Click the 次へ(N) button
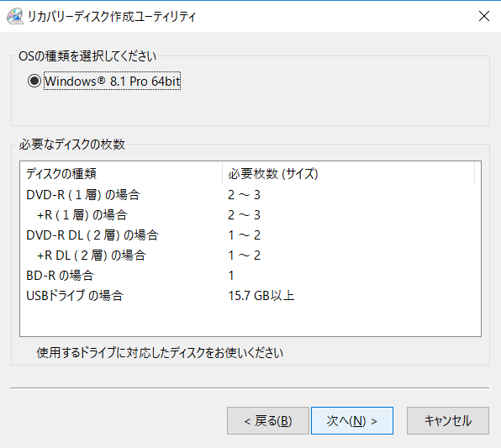The height and width of the screenshot is (448, 501). point(351,420)
